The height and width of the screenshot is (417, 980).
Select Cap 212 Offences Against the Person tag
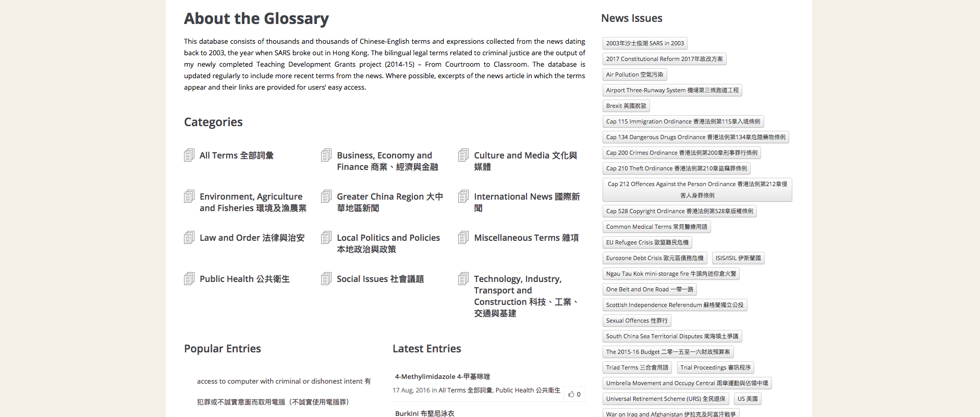[697, 190]
